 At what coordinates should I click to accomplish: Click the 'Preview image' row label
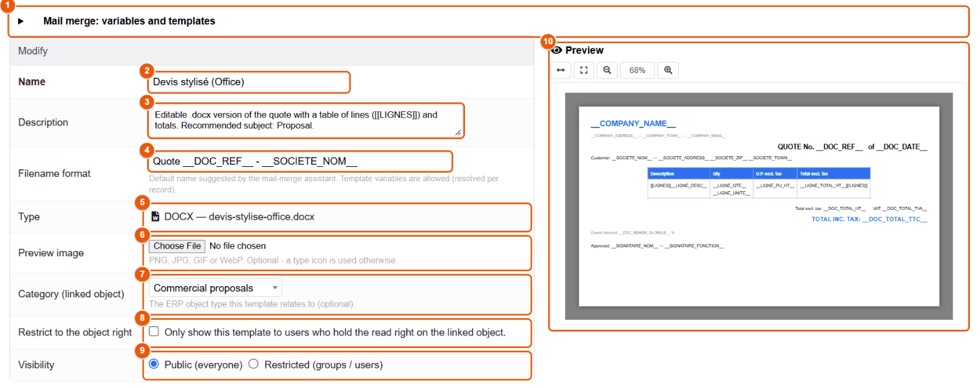point(51,253)
